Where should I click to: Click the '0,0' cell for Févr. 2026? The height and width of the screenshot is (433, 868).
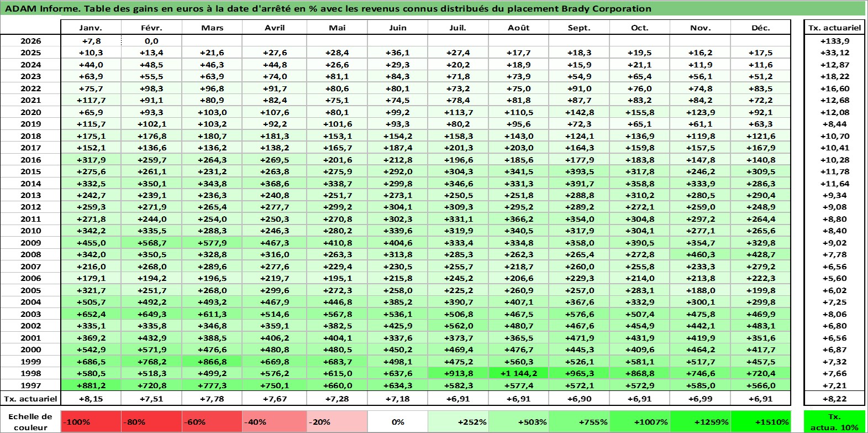tap(151, 41)
